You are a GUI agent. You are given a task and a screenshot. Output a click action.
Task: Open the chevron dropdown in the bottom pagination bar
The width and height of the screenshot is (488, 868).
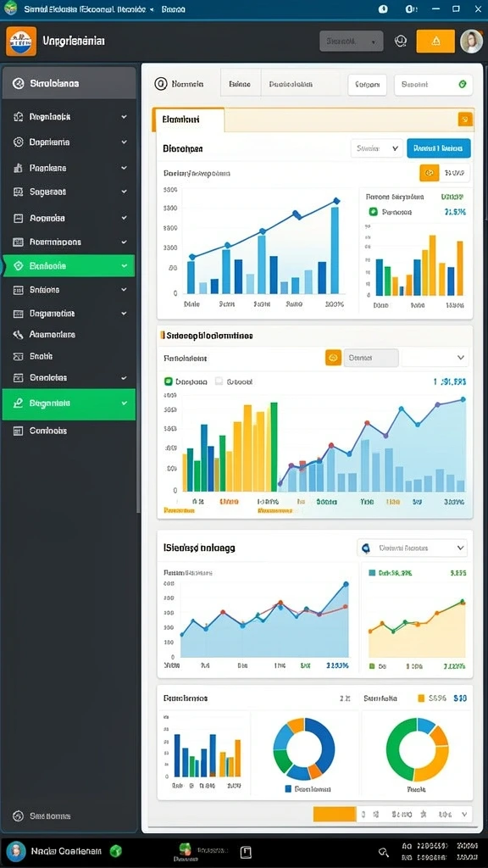(465, 815)
